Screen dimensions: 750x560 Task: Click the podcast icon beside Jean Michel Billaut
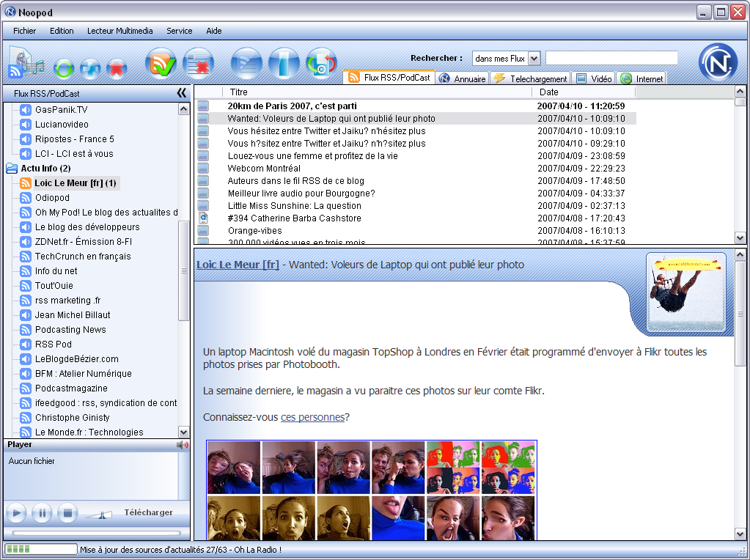coord(26,315)
